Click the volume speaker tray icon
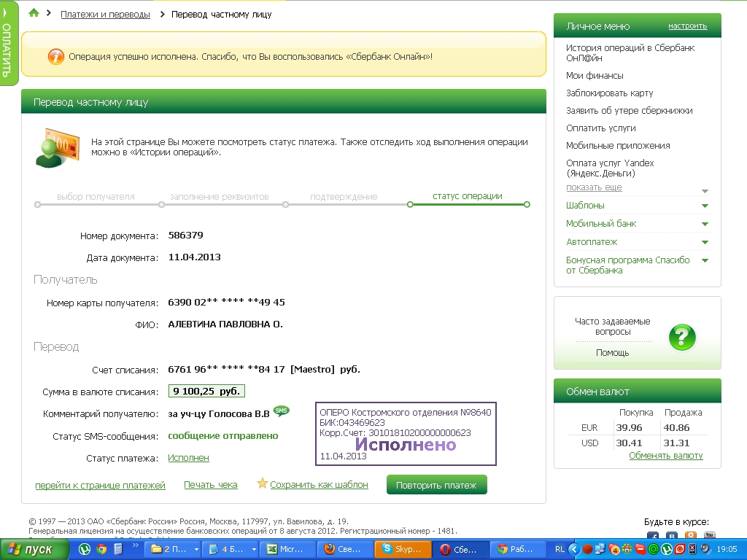This screenshot has height=560, width=747. 705,549
